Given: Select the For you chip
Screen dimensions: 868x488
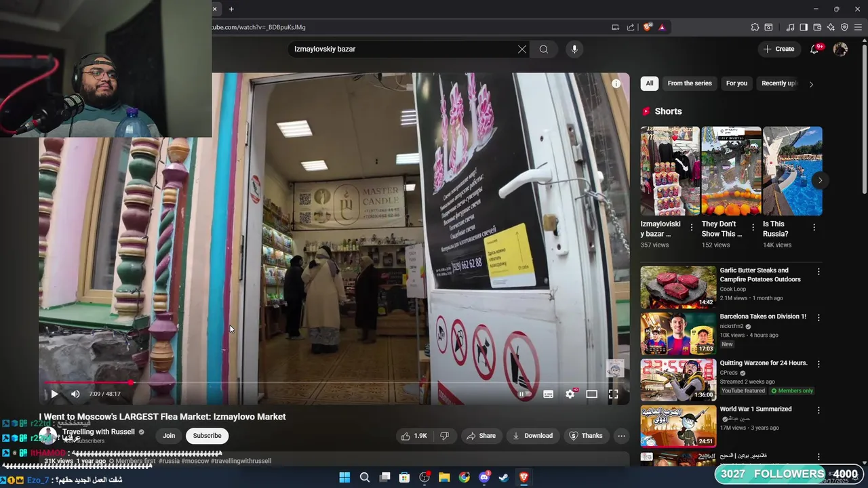Looking at the screenshot, I should (x=736, y=83).
